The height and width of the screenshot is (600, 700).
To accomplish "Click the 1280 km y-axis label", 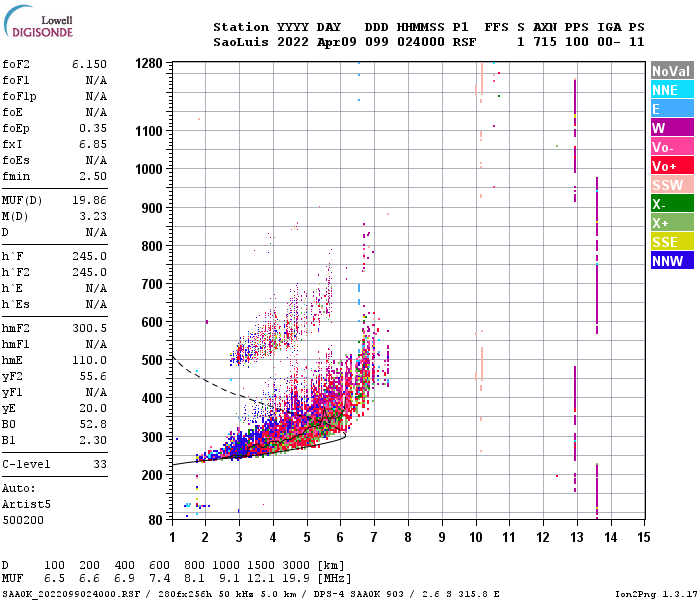I will click(149, 63).
